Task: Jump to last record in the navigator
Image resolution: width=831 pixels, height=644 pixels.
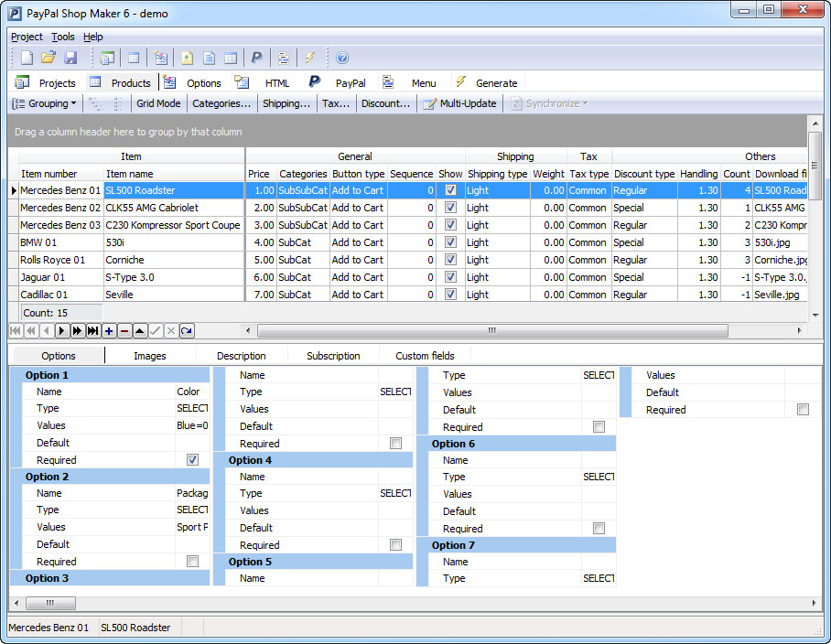Action: click(92, 331)
